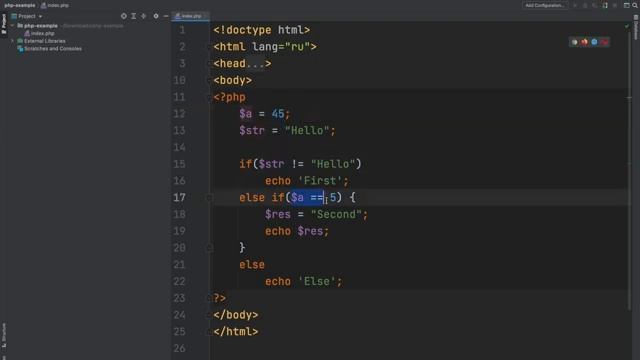The image size is (640, 360).
Task: Click 'First' string on line 16
Action: 320,181
